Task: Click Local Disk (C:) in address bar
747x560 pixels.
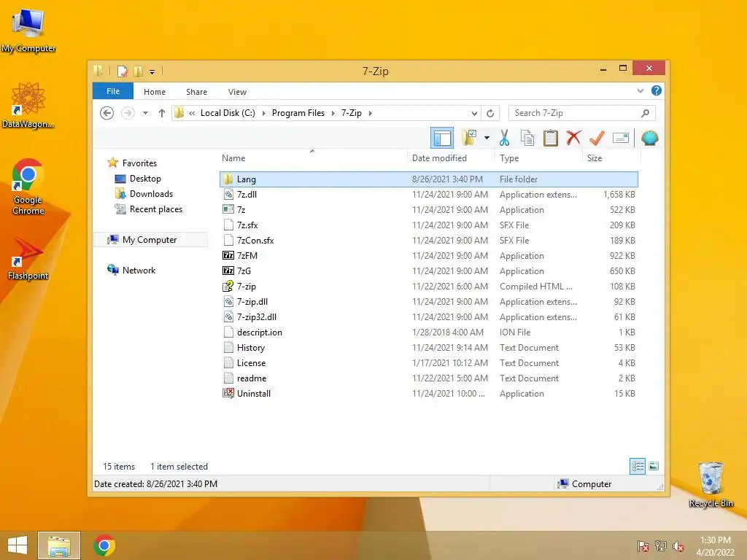Action: (x=228, y=113)
